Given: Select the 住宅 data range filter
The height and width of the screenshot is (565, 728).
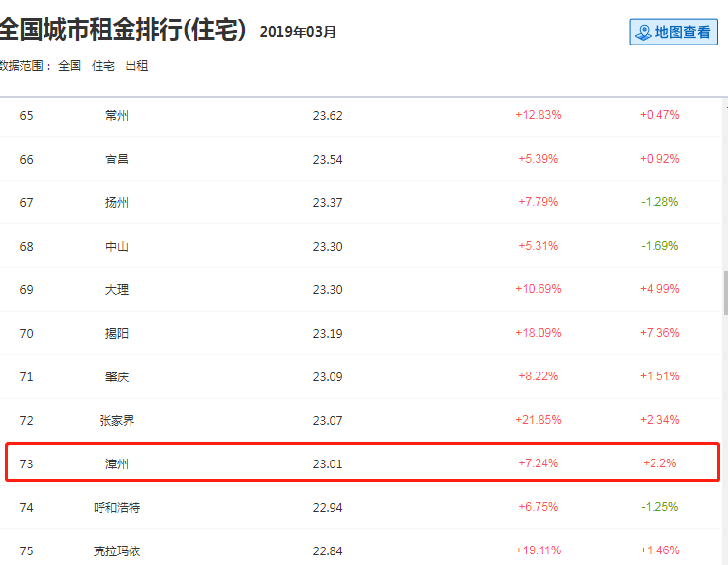Looking at the screenshot, I should pos(103,66).
